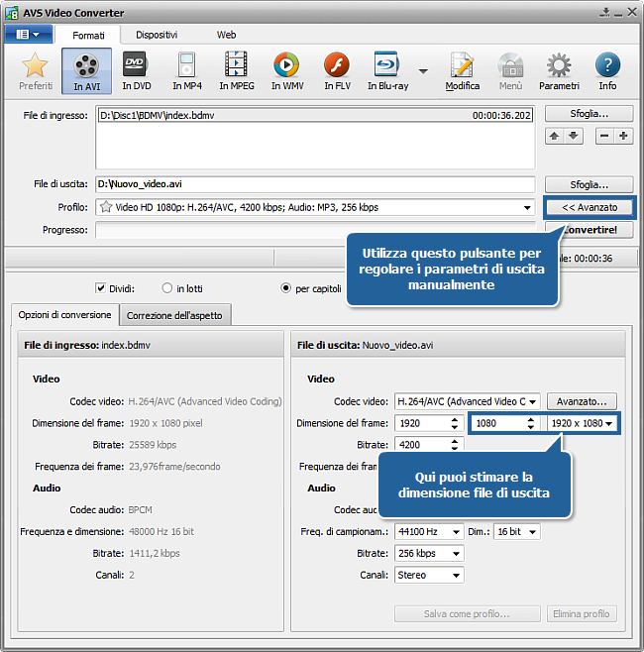
Task: Open the Modifica editor
Action: [x=463, y=71]
